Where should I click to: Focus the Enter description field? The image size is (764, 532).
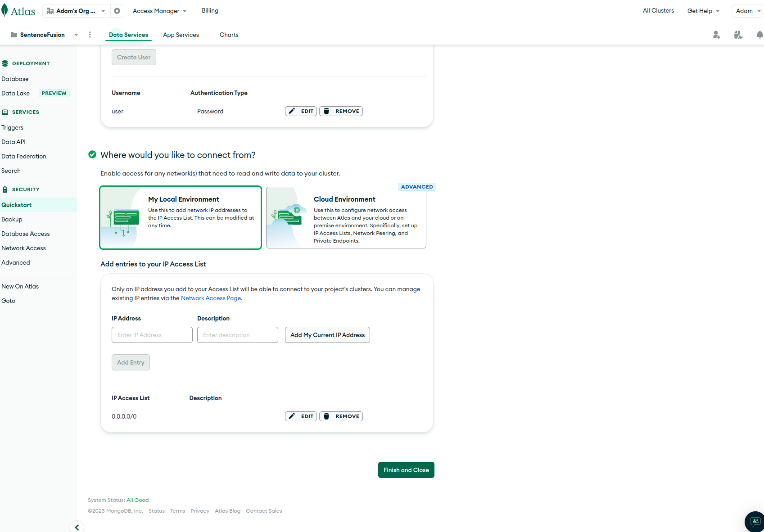pyautogui.click(x=238, y=335)
